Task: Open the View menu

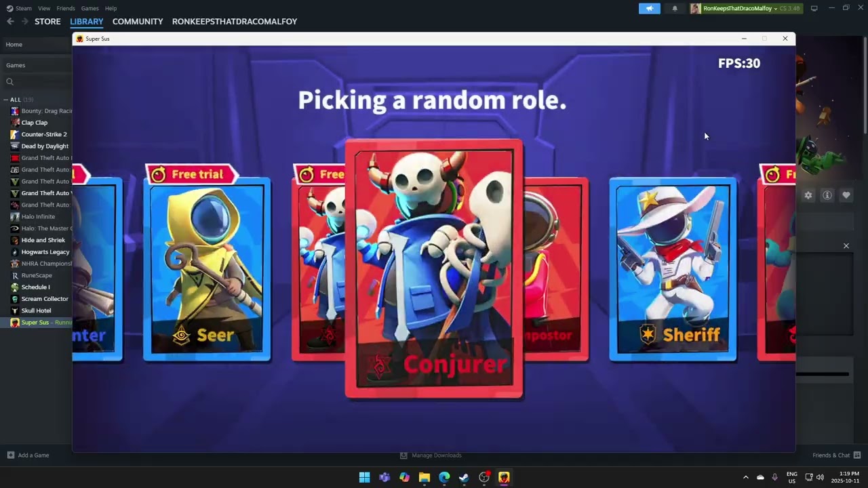Action: 44,8
